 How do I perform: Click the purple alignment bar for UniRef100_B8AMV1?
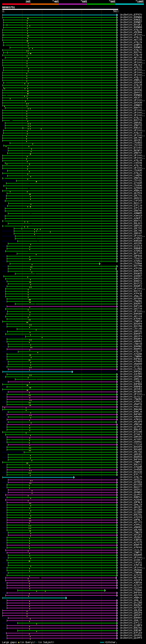point(63,349)
